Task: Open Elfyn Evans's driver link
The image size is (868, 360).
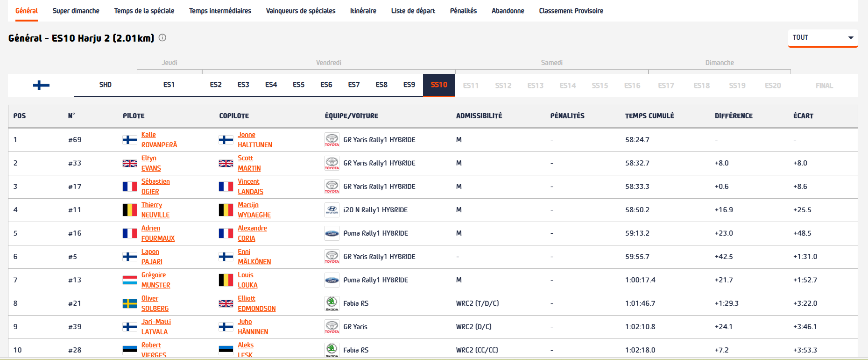Action: click(x=151, y=163)
